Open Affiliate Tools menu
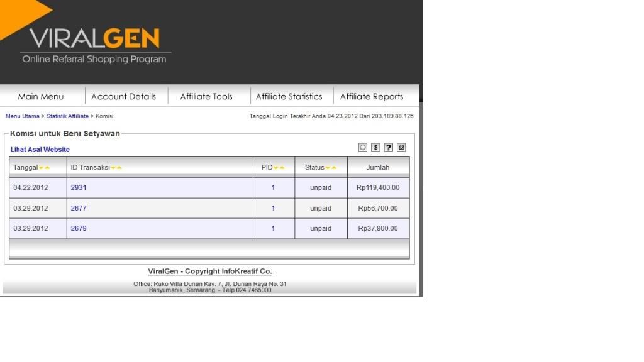Viewport: 644px width, 362px height. pos(206,96)
